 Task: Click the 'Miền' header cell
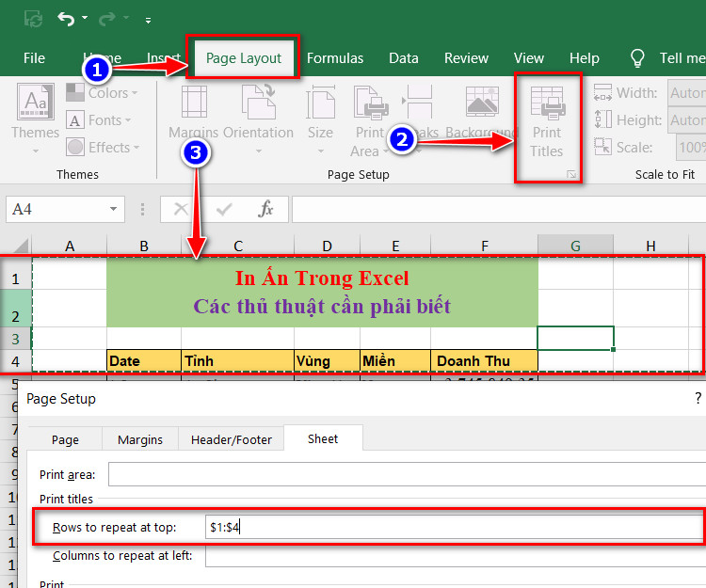(395, 361)
